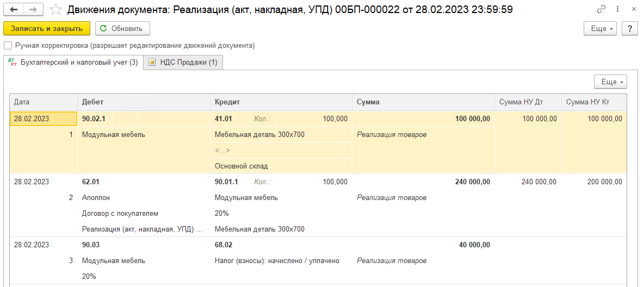This screenshot has height=287, width=644.
Task: Add this document to favorites with the star
Action: click(x=55, y=9)
